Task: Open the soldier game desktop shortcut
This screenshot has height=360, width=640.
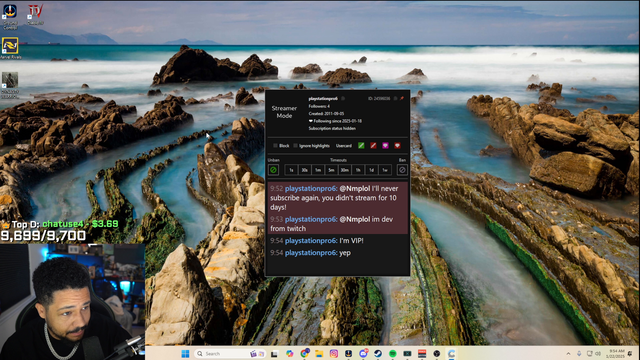Action: [10, 85]
